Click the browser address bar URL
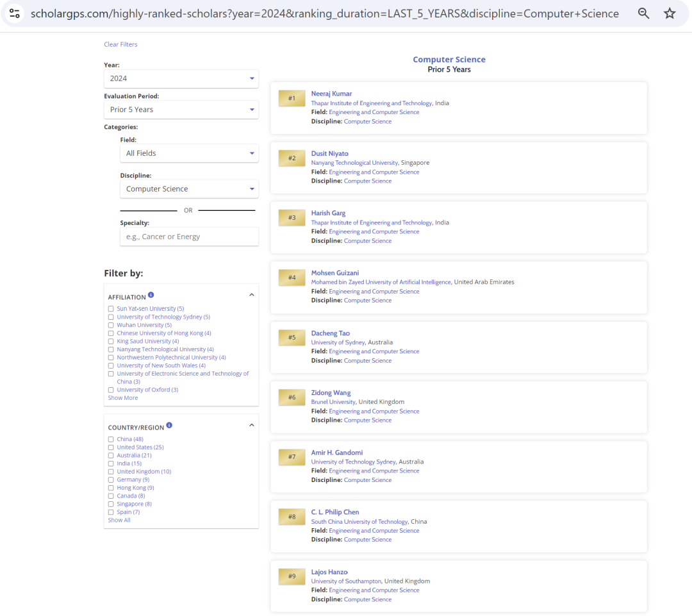692x616 pixels. [324, 13]
